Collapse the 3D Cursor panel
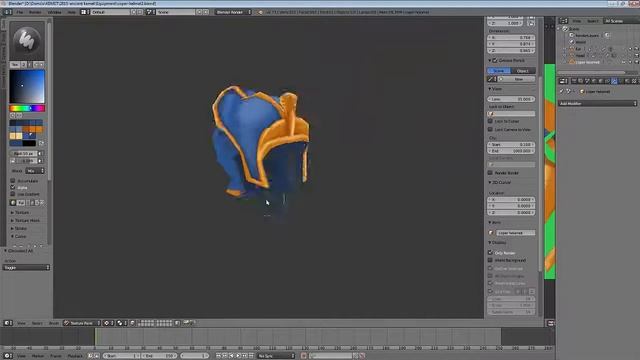This screenshot has height=360, width=640. [500, 182]
